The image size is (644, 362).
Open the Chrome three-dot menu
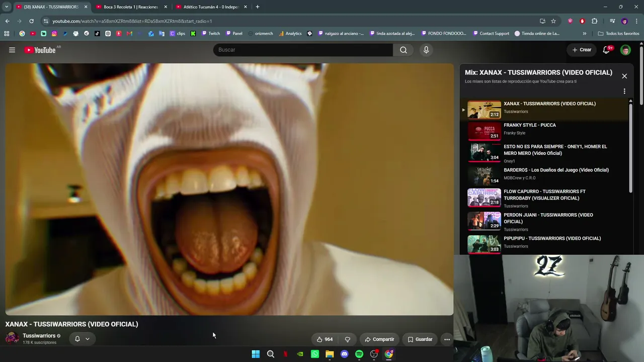[637, 21]
